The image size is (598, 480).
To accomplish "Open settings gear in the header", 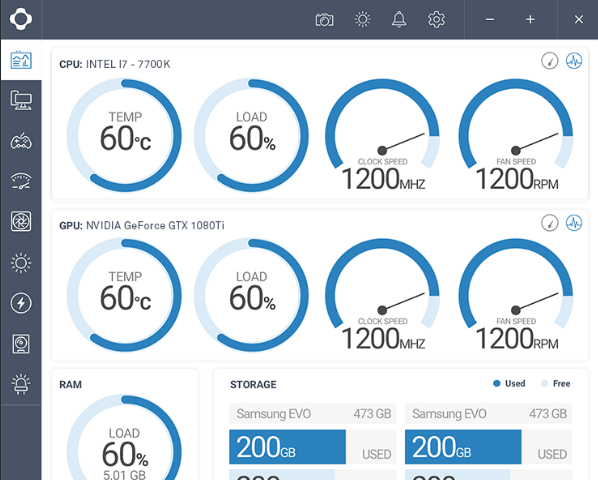I will click(436, 19).
